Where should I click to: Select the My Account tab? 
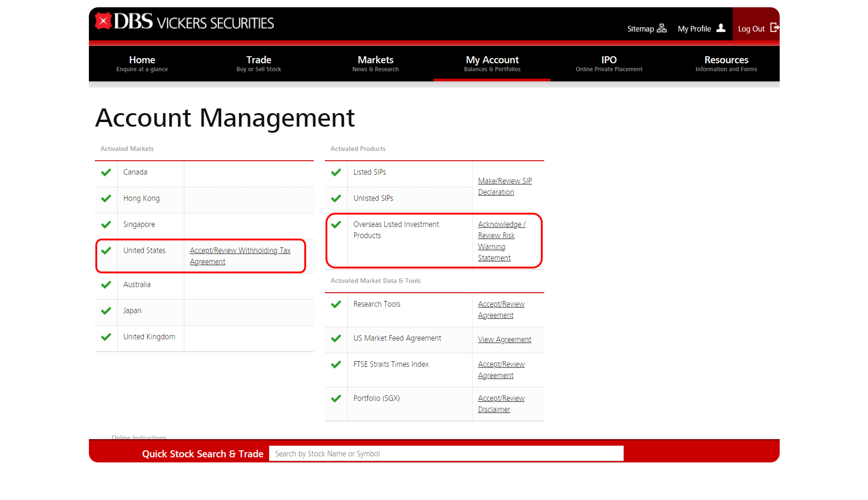tap(492, 63)
